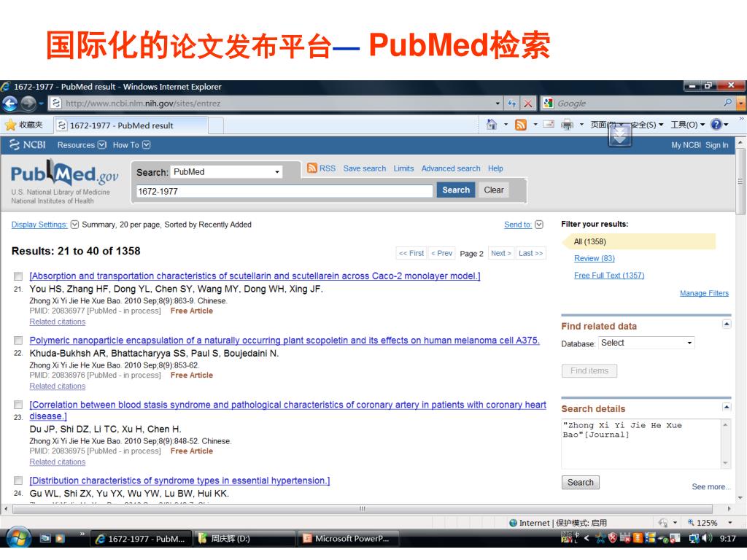747x560 pixels.
Task: Click the NCBI logo in header
Action: pyautogui.click(x=28, y=145)
